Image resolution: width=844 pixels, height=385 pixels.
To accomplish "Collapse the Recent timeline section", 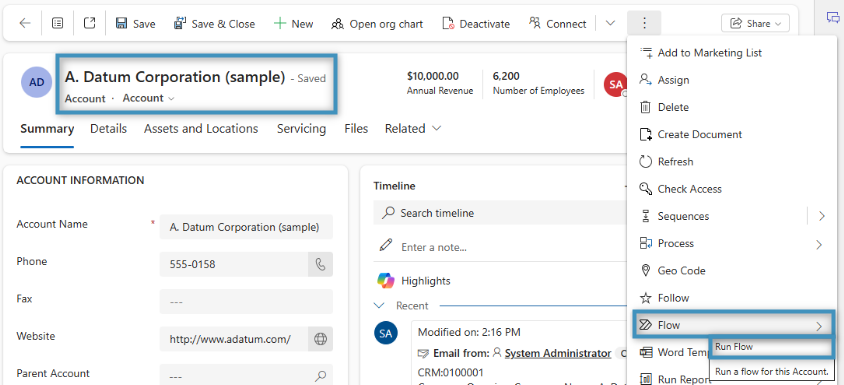I will click(x=379, y=305).
